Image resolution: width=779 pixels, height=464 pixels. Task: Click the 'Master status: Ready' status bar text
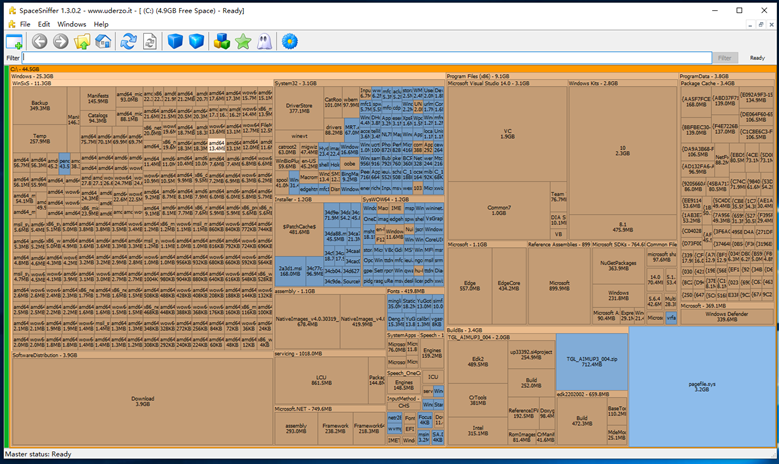point(38,454)
